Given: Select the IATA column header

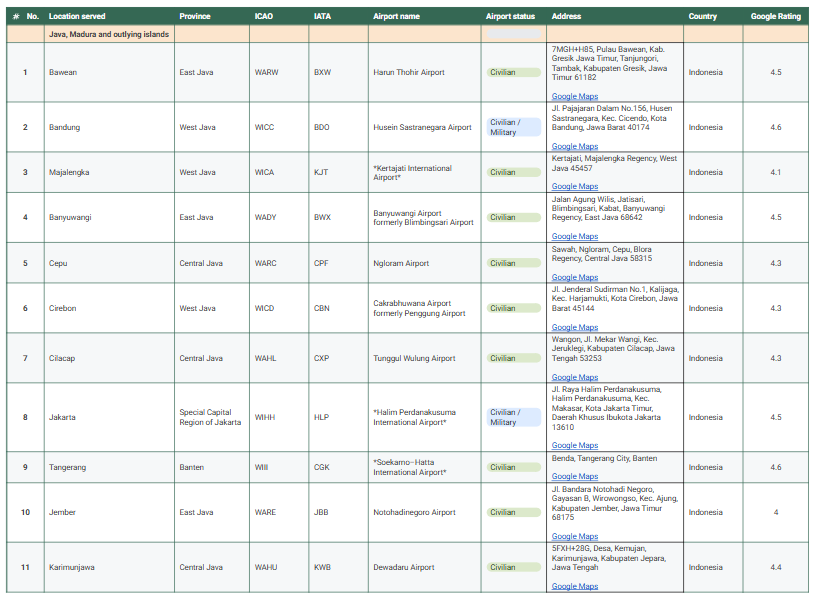Looking at the screenshot, I should [x=322, y=17].
